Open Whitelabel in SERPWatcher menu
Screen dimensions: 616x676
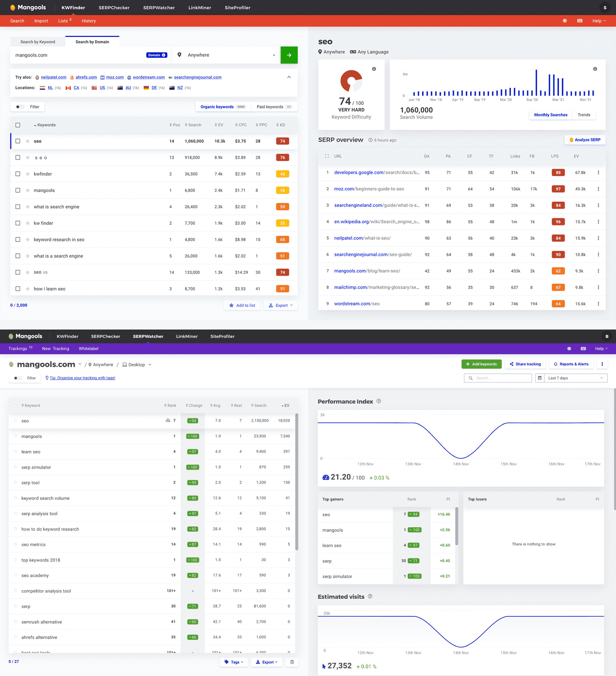pos(89,349)
